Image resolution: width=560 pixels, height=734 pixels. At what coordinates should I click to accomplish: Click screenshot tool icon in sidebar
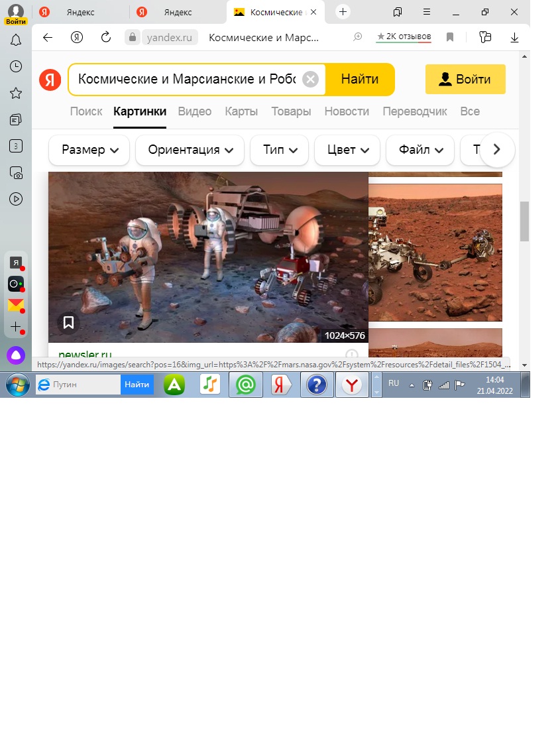16,173
